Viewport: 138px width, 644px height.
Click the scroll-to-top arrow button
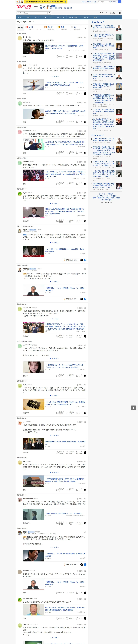tap(133, 408)
